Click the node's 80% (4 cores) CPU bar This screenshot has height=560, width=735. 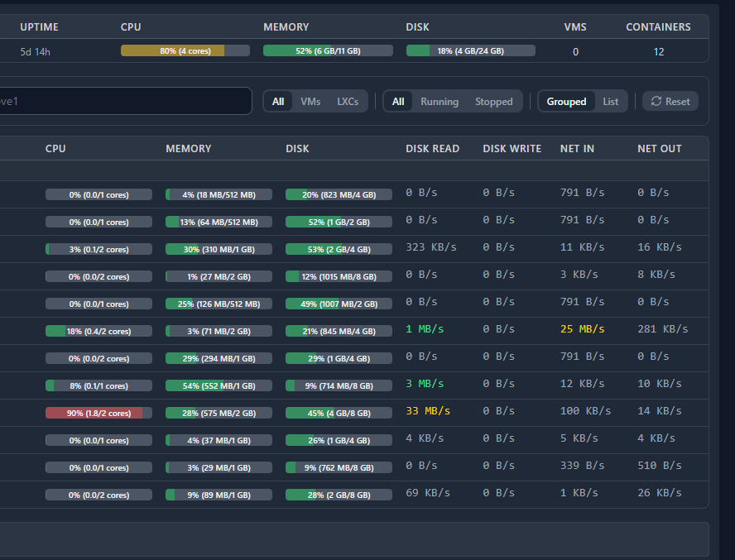pos(185,50)
